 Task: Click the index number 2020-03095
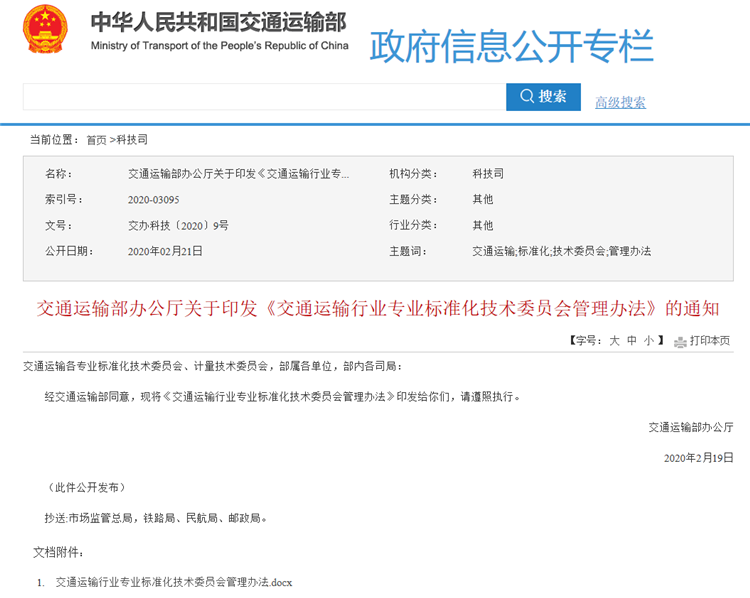click(153, 200)
